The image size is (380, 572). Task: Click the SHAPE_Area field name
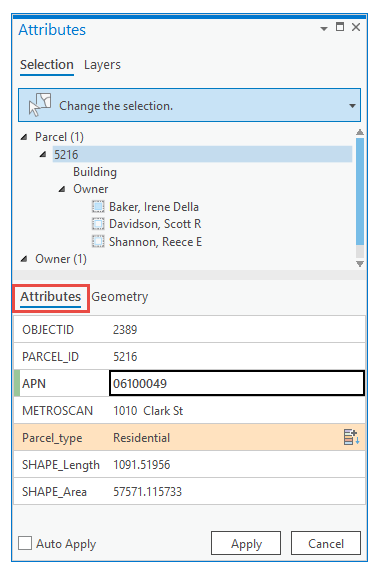54,492
